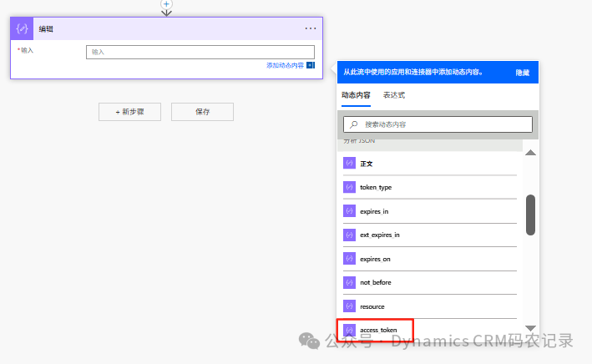592x364 pixels.
Task: Select the not_before dynamic content item
Action: 430,283
